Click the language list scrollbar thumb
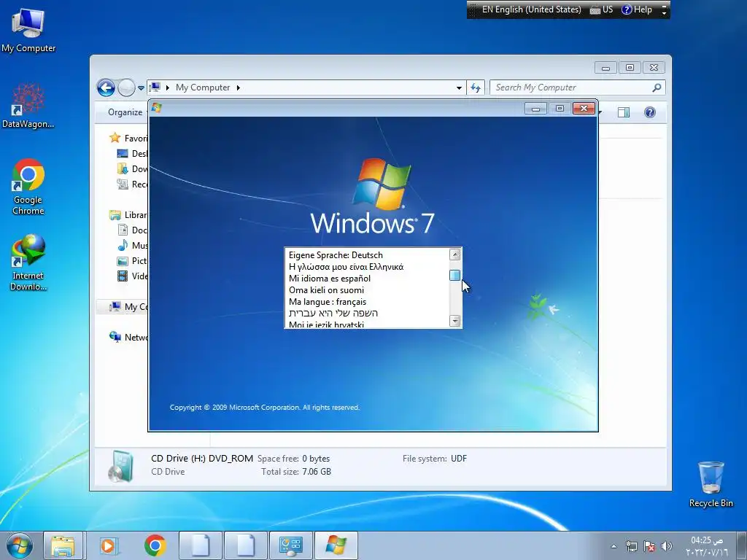 coord(455,275)
